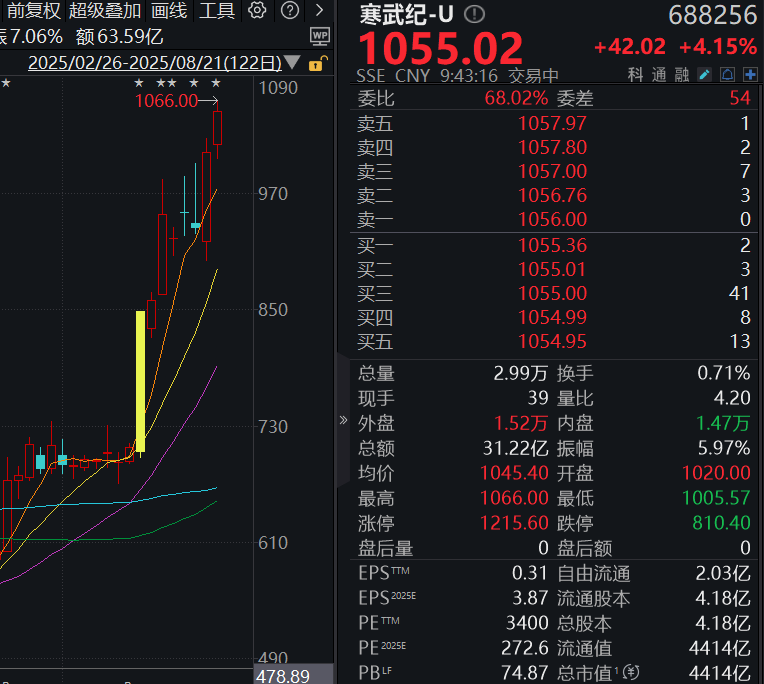The height and width of the screenshot is (684, 764).
Task: Select sell-five price 1057.97
Action: point(552,123)
